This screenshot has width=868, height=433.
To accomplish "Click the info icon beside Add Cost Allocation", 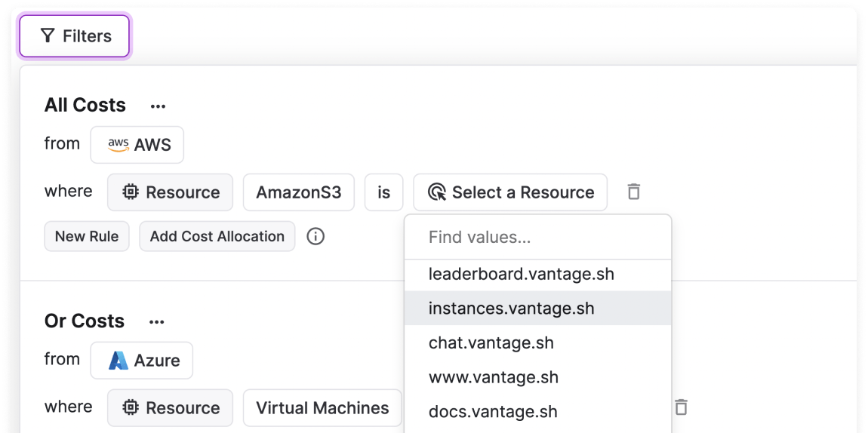I will (315, 237).
